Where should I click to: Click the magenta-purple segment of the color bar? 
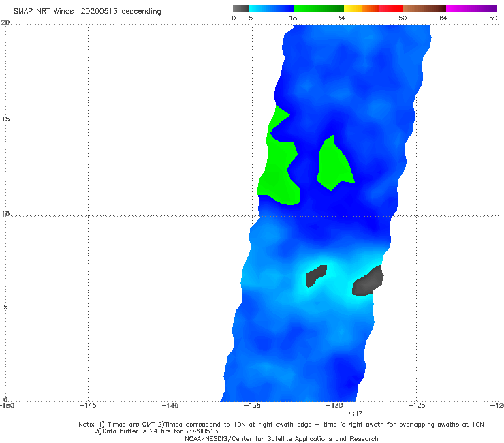tap(471, 8)
